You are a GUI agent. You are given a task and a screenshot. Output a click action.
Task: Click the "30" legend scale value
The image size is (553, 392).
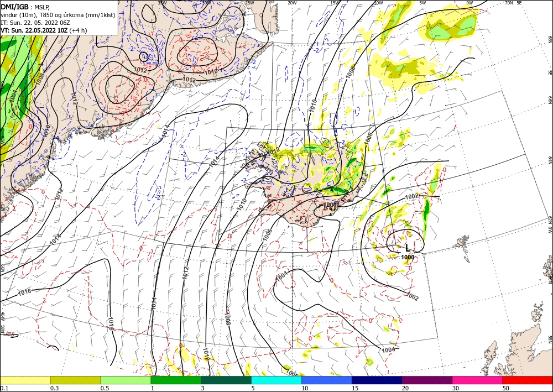[x=456, y=388]
